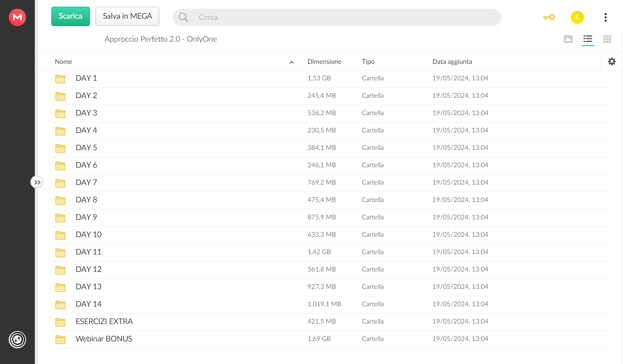Open the yellow E account avatar

click(577, 17)
